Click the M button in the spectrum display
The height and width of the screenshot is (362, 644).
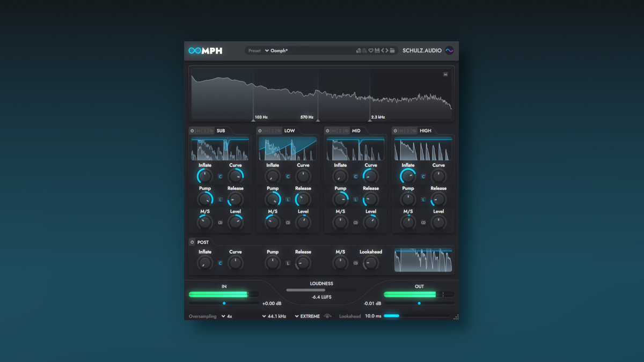coord(445,75)
